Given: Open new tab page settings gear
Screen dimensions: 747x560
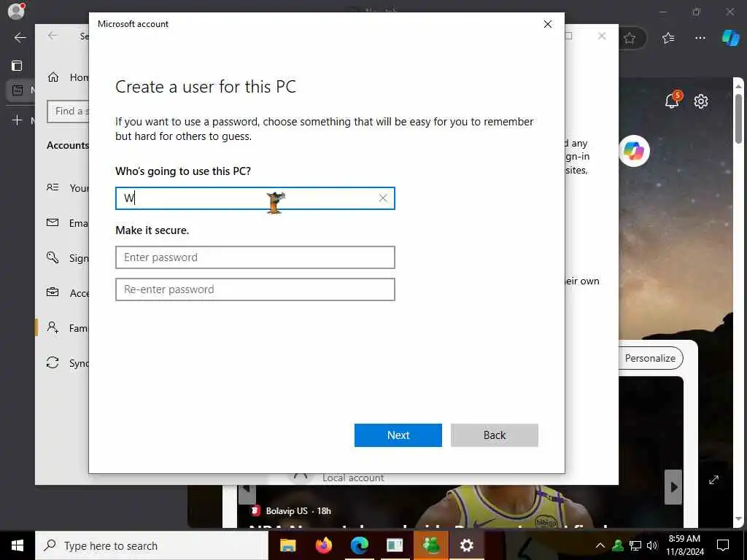Looking at the screenshot, I should (x=701, y=101).
